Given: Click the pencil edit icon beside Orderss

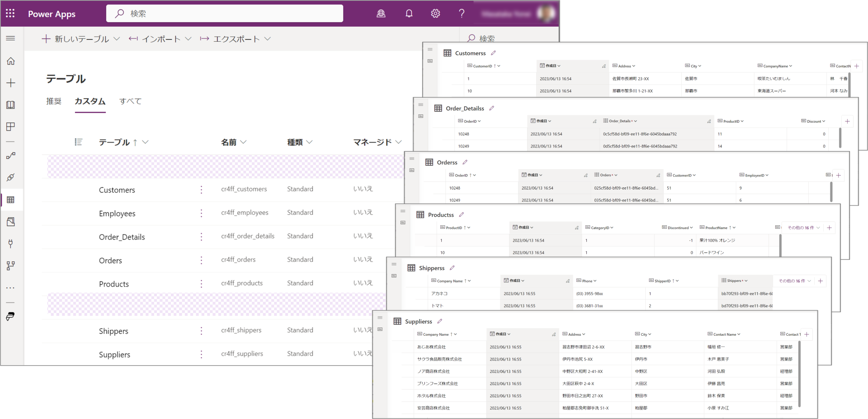Looking at the screenshot, I should pyautogui.click(x=465, y=162).
